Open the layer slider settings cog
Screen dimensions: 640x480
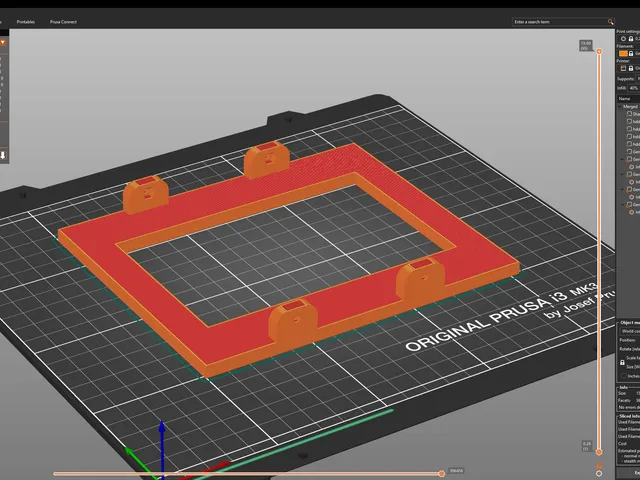click(599, 473)
